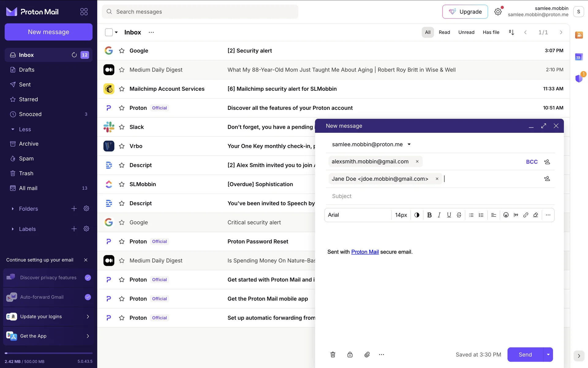Click the attach file paperclip icon
Screen dimensions: 588x368
pos(367,355)
